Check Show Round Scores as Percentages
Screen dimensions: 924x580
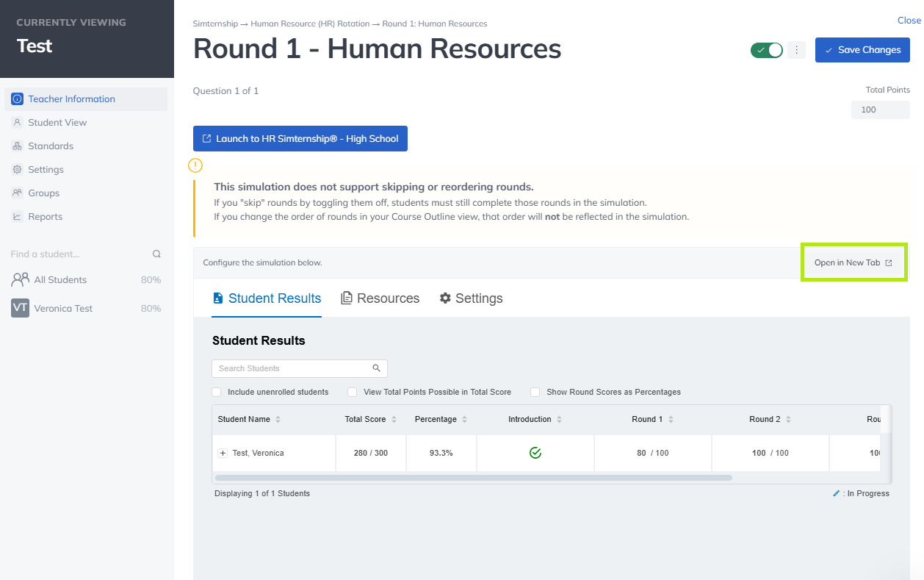point(535,392)
